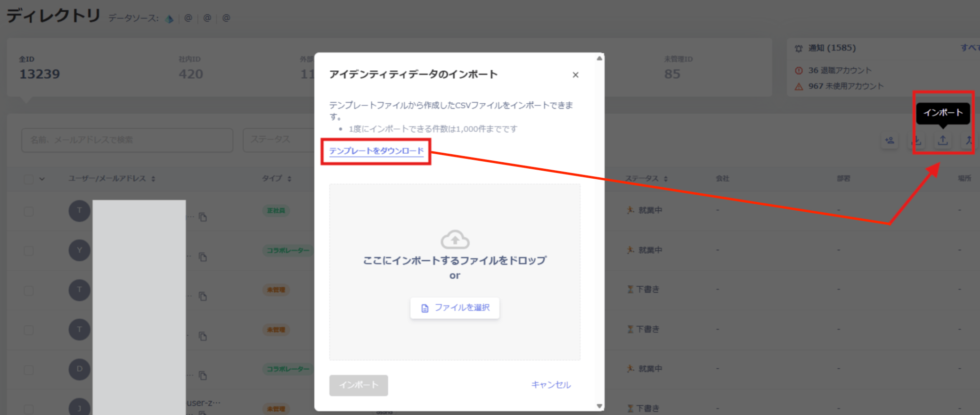The height and width of the screenshot is (415, 980).
Task: Click the ここにインポートするファイルをドロップ text
Action: [455, 260]
